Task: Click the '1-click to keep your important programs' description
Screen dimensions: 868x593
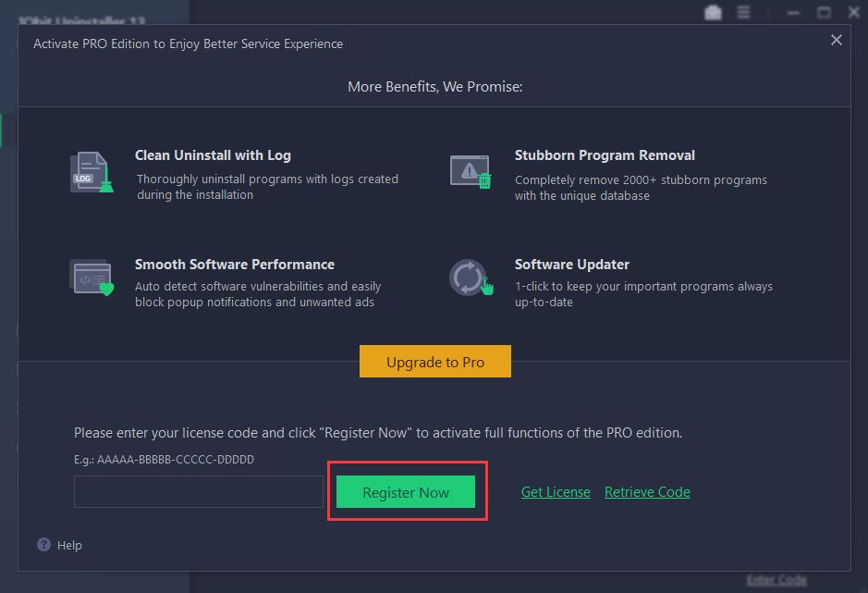Action: click(643, 294)
